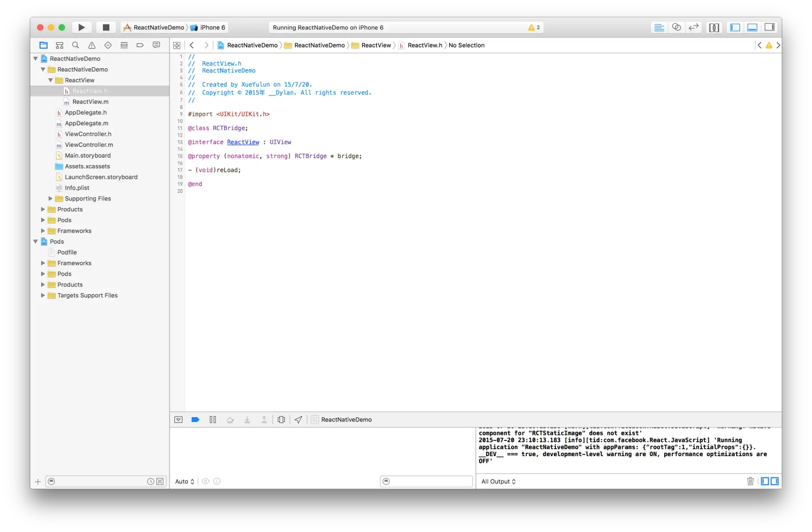
Task: Choose the iPhone 6 simulator destination
Action: [208, 28]
